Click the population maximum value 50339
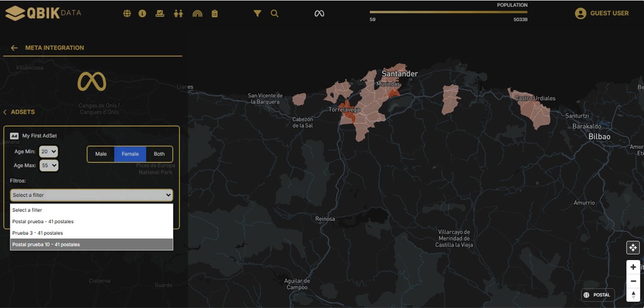 [520, 19]
